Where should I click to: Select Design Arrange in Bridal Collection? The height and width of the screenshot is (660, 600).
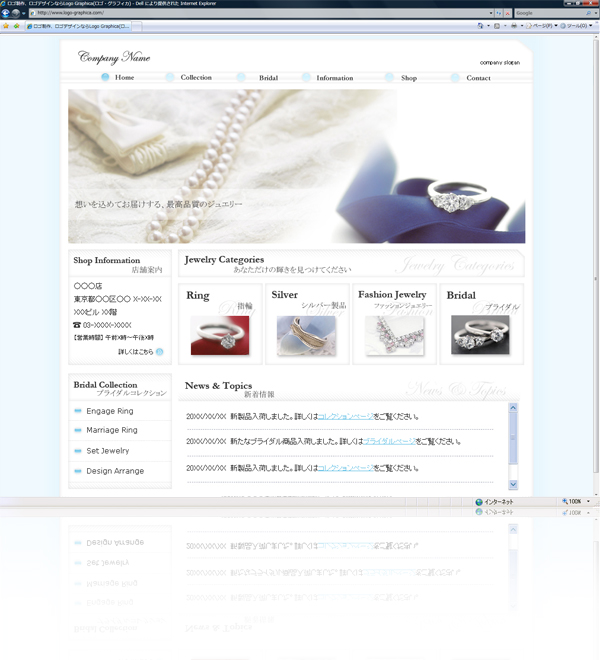[115, 471]
